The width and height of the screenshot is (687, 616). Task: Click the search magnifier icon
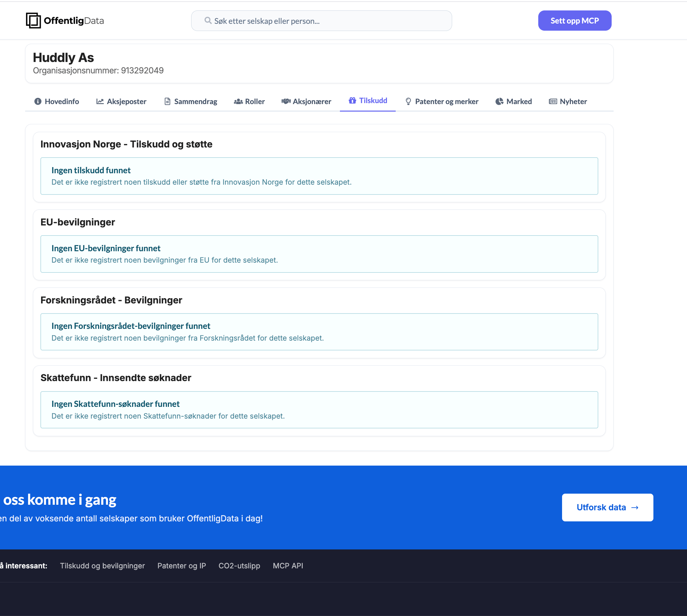coord(208,21)
